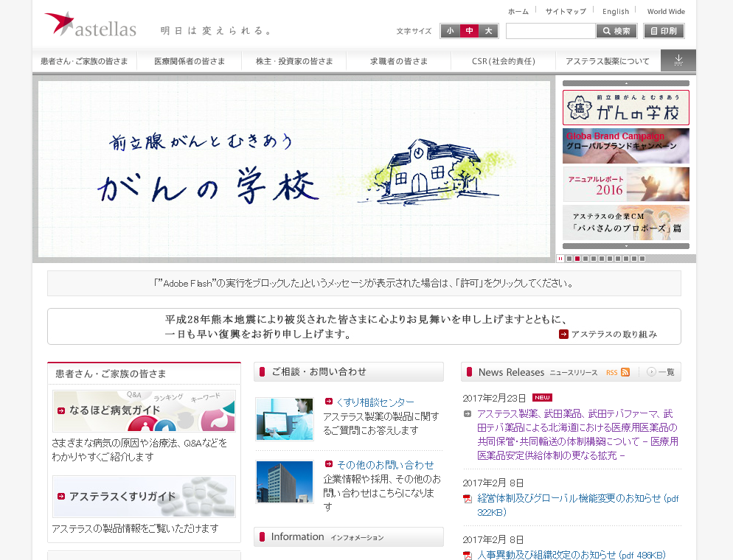
Task: Open the なるほど病気ガイド banner
Action: click(144, 411)
